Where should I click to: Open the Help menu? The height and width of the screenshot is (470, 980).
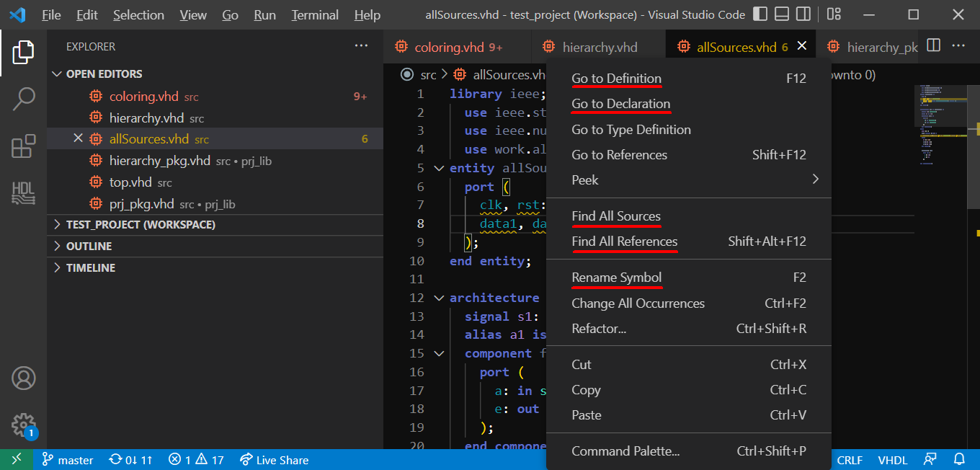tap(367, 14)
